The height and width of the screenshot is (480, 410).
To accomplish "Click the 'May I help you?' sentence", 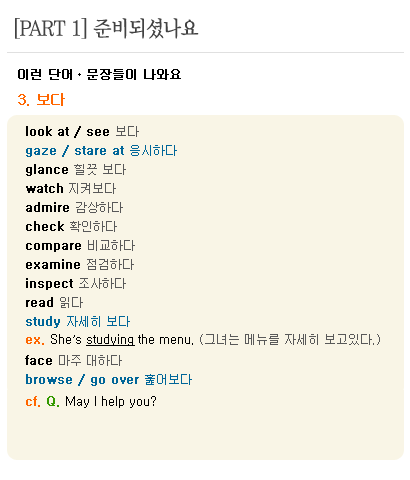I will (x=111, y=402).
